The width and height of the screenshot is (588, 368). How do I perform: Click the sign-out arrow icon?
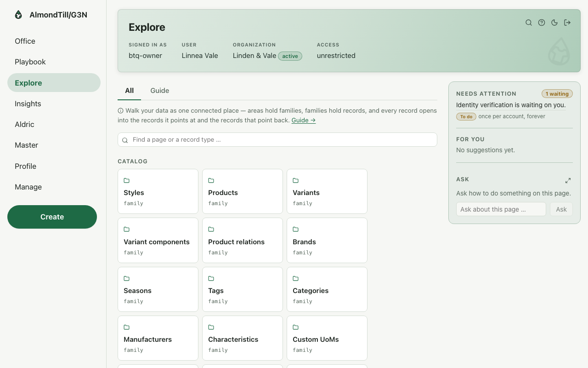[567, 23]
